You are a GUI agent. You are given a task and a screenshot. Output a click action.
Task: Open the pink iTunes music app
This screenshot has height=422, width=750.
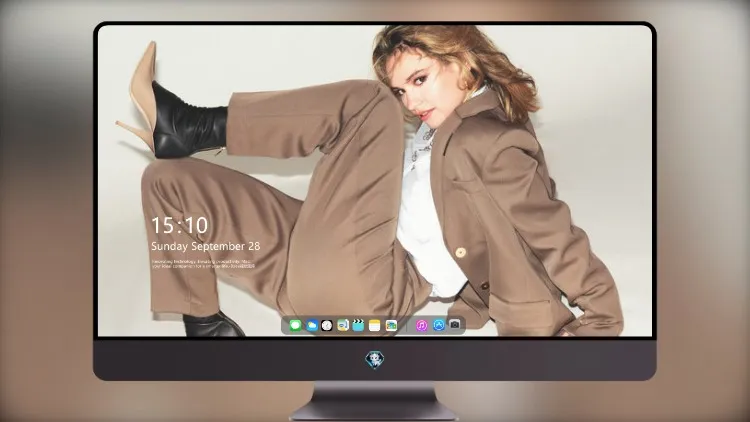pos(421,325)
